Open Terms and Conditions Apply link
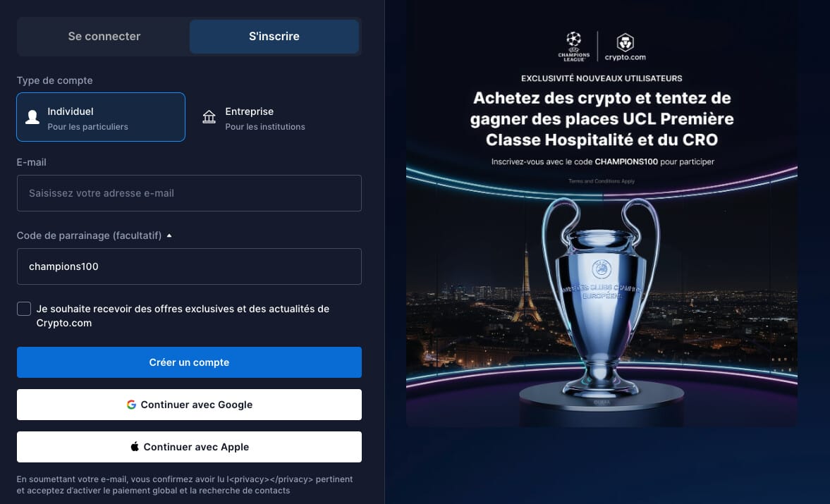830x504 pixels. tap(602, 181)
